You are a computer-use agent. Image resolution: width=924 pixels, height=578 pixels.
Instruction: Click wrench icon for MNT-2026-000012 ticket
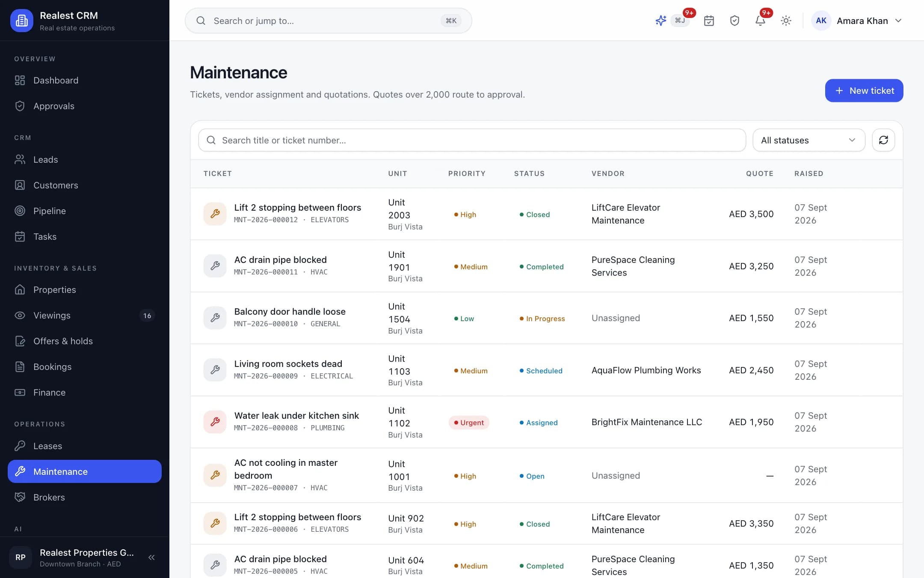coord(215,214)
